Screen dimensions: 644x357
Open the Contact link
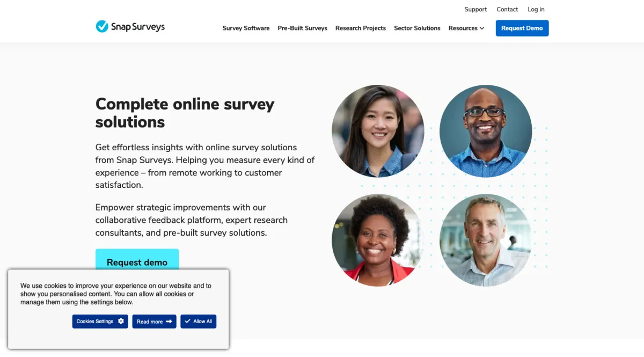pos(507,9)
